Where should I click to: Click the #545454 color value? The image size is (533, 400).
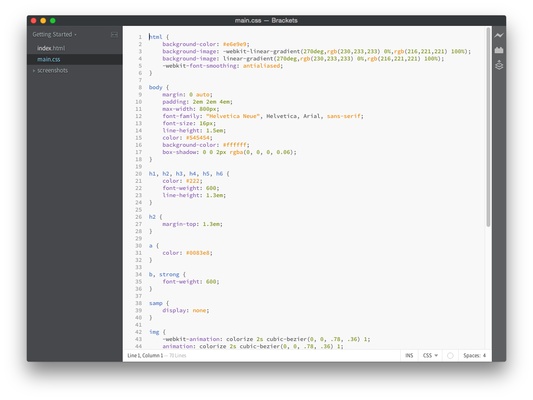click(x=197, y=138)
